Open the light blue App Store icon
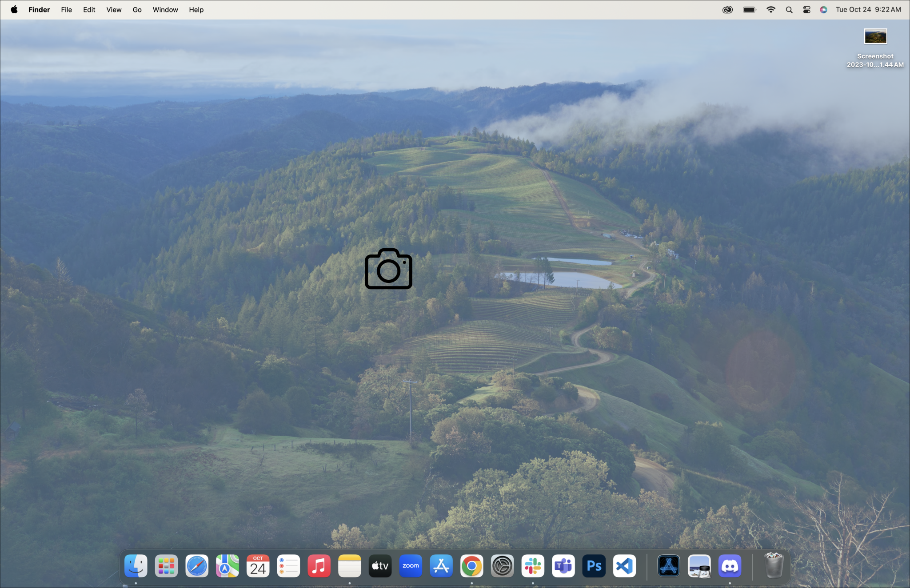The image size is (910, 588). click(441, 566)
